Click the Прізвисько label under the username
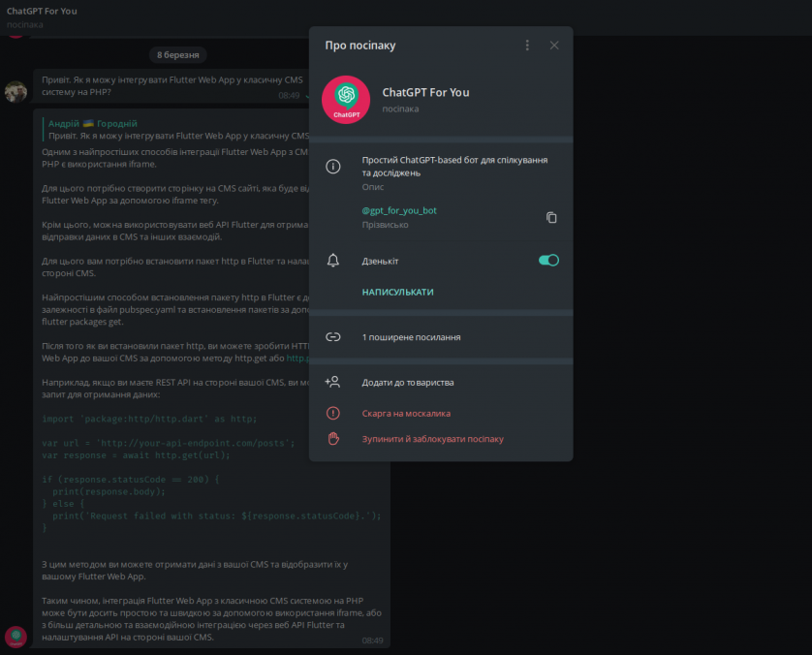This screenshot has width=812, height=655. point(385,225)
